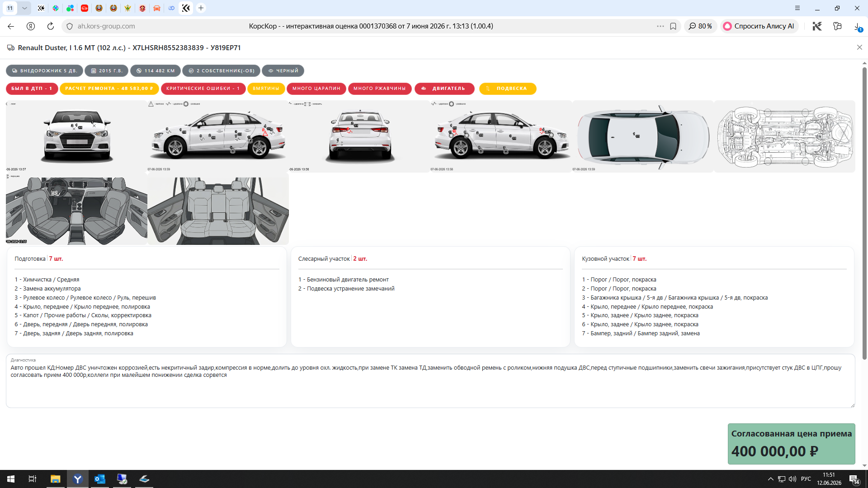The image size is (868, 488).
Task: Open a new browser tab
Action: click(x=201, y=8)
